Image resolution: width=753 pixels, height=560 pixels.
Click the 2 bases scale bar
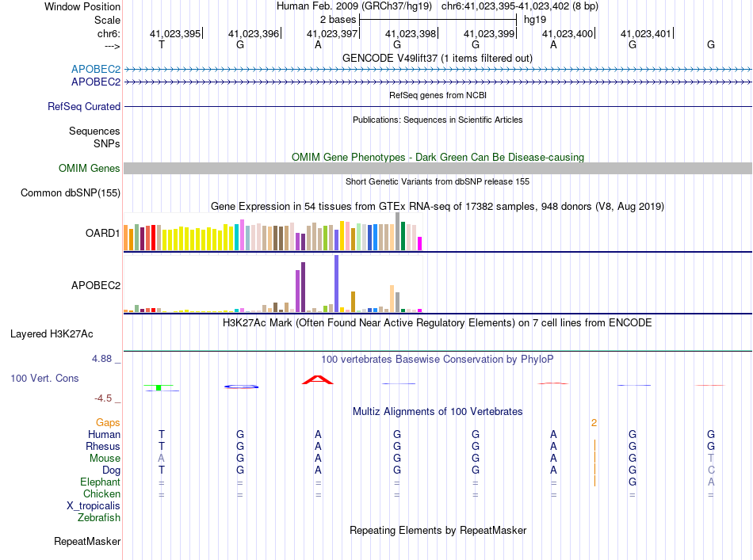coord(438,20)
